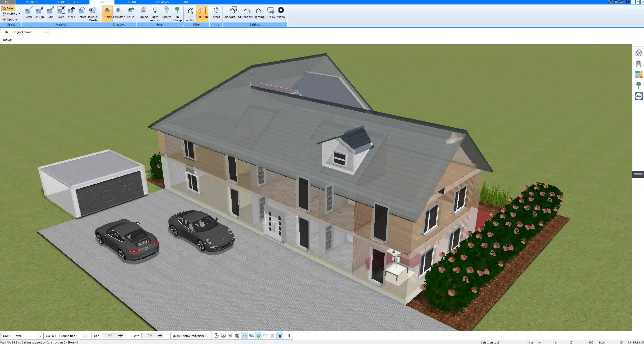Toggle Collision detection off
Image resolution: width=644 pixels, height=344 pixels.
[x=202, y=14]
